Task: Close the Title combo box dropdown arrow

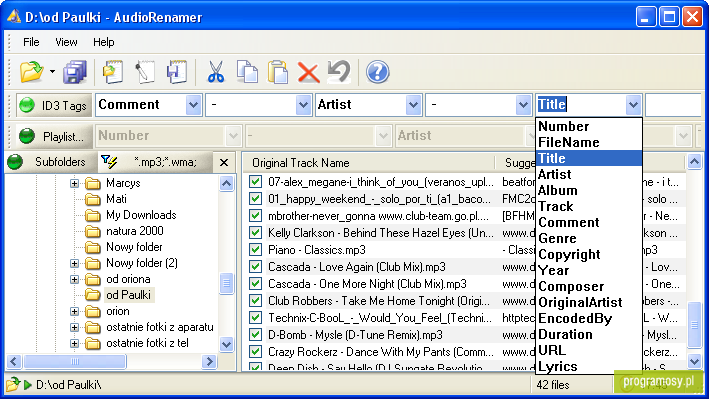Action: (x=633, y=105)
